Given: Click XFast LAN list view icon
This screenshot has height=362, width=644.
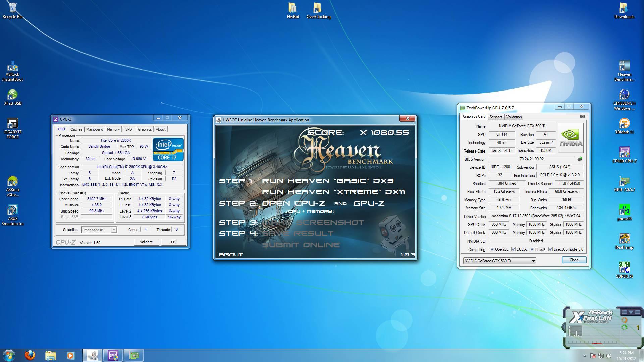Looking at the screenshot, I should pos(624,312).
